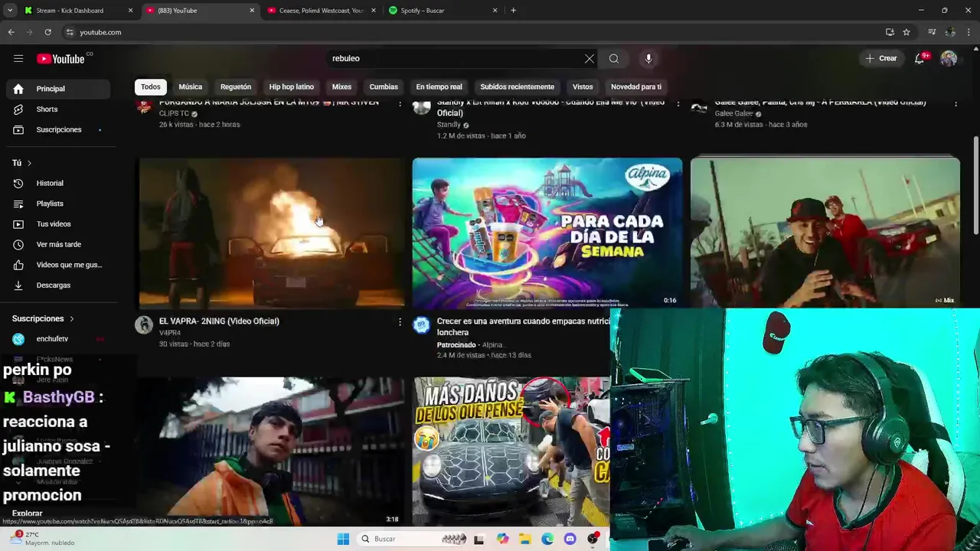980x551 pixels.
Task: Start voice search with the microphone icon
Action: tap(648, 58)
